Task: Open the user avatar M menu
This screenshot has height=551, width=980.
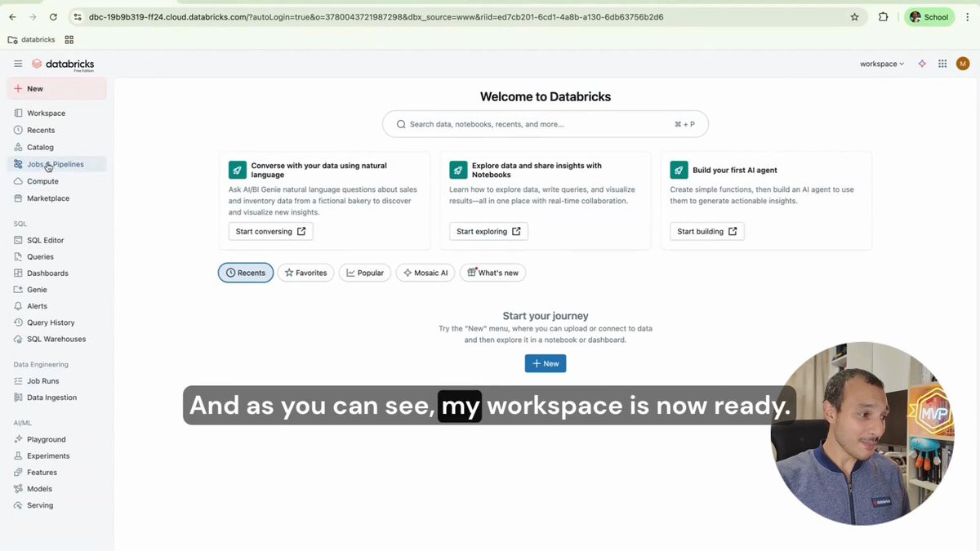Action: pyautogui.click(x=963, y=64)
